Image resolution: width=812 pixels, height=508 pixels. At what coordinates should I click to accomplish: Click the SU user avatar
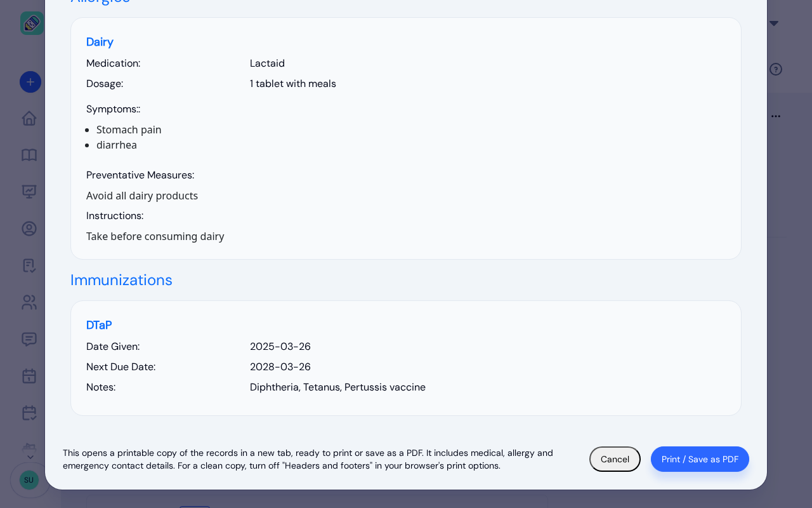tap(29, 480)
